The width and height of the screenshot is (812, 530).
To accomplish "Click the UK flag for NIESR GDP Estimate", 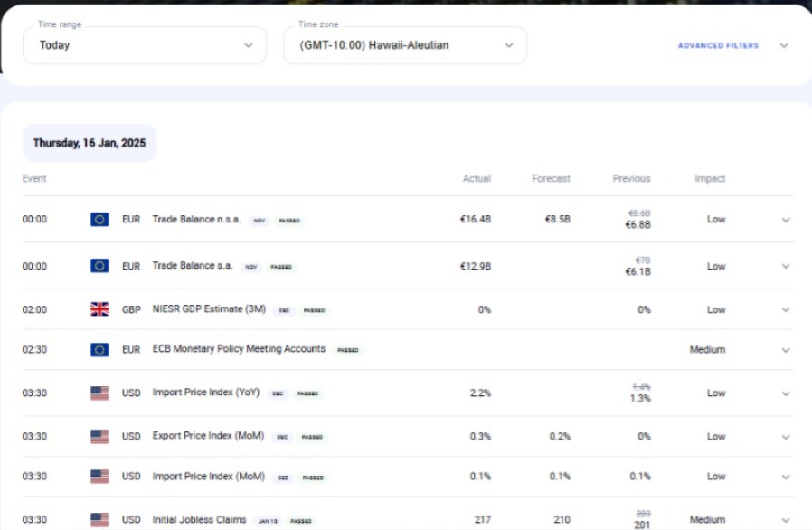I will click(x=99, y=309).
